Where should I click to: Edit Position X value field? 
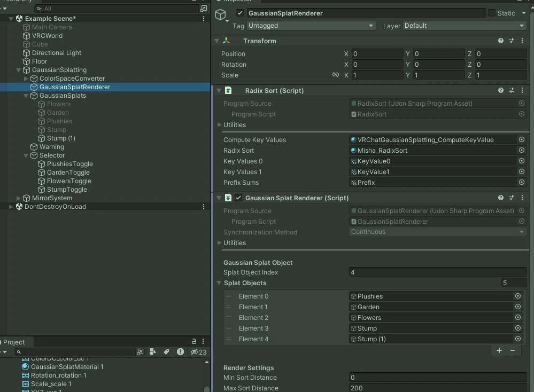pyautogui.click(x=377, y=54)
